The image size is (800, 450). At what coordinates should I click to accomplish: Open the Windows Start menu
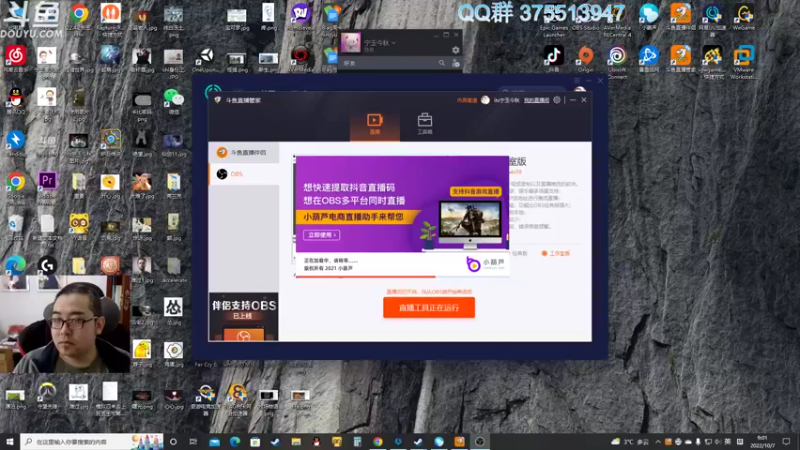[x=9, y=441]
